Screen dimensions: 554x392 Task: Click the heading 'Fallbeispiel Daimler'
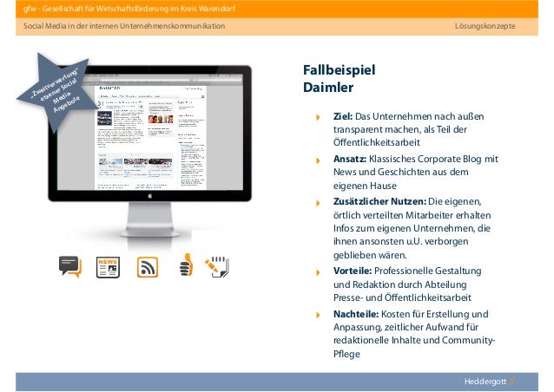tap(340, 79)
